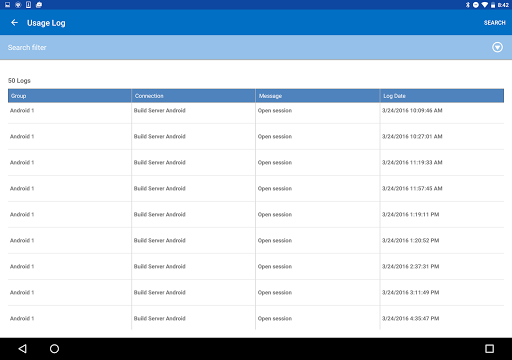Click Android 1 in the 10:27:01 AM row

[x=22, y=136]
